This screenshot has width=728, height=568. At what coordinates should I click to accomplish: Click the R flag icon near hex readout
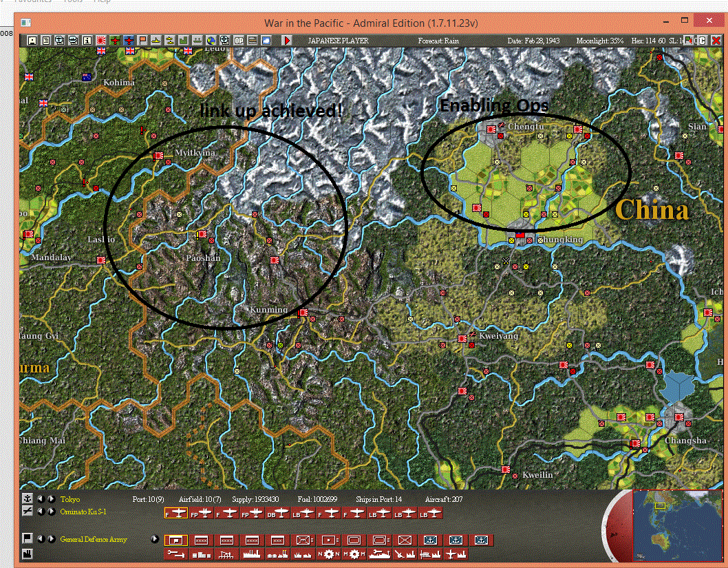(689, 41)
